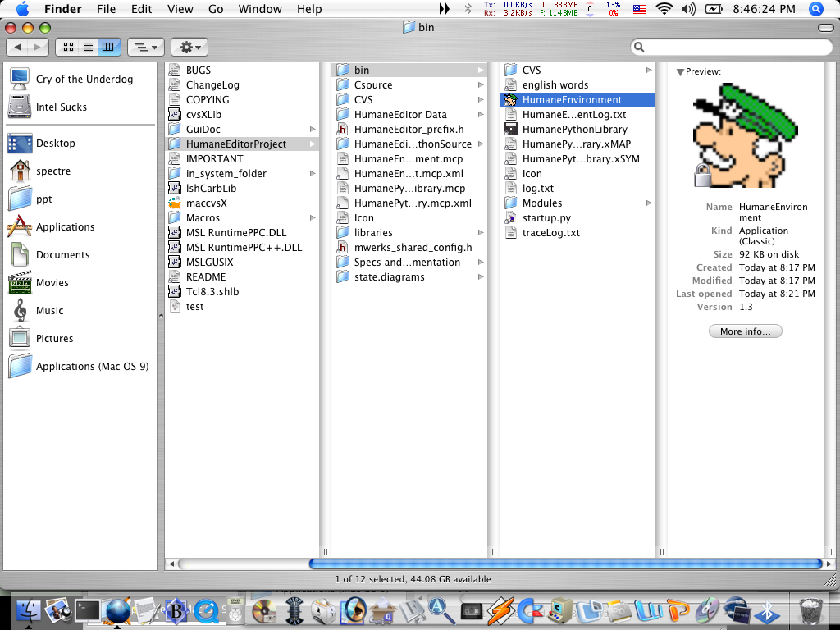Open the US flag input menu
Image resolution: width=840 pixels, height=630 pixels.
[640, 9]
